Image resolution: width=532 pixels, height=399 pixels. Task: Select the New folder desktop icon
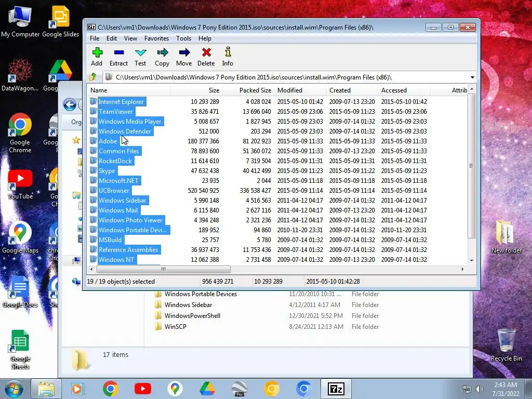click(x=506, y=237)
